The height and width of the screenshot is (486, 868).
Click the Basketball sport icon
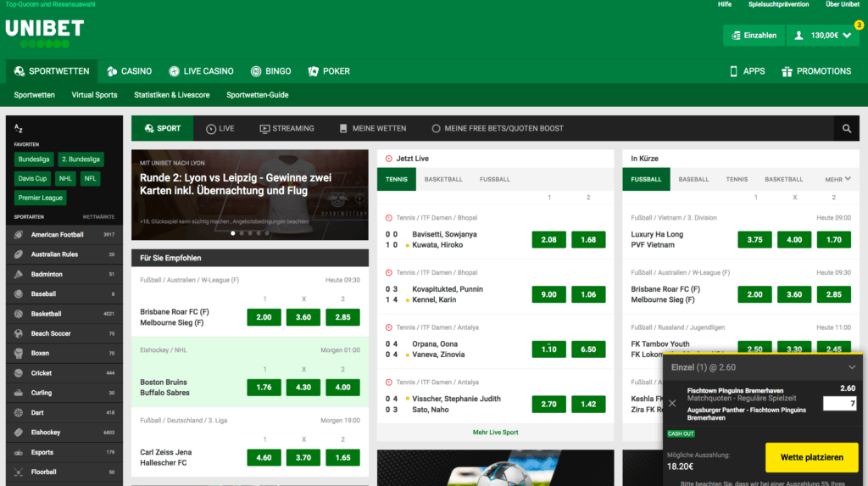pos(19,314)
